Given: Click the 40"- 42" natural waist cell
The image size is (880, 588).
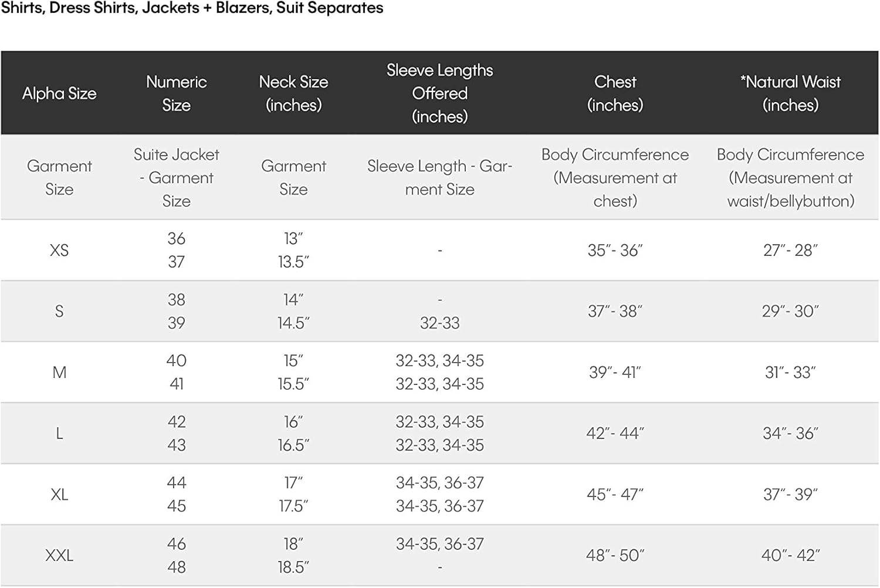Looking at the screenshot, I should click(x=790, y=555).
